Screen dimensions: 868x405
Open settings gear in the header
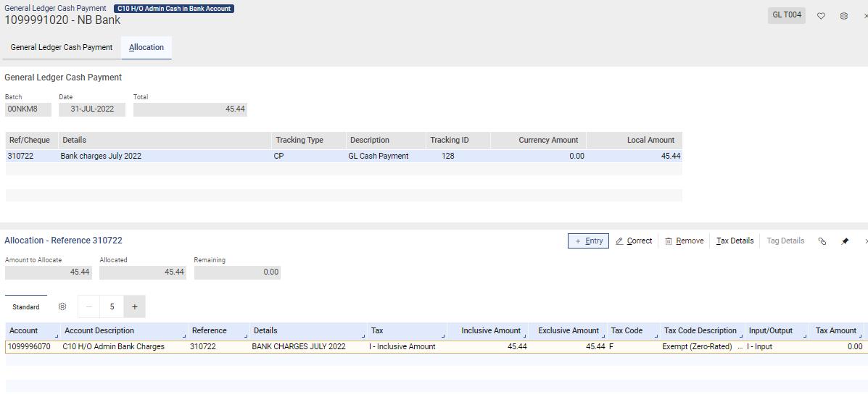pos(843,16)
